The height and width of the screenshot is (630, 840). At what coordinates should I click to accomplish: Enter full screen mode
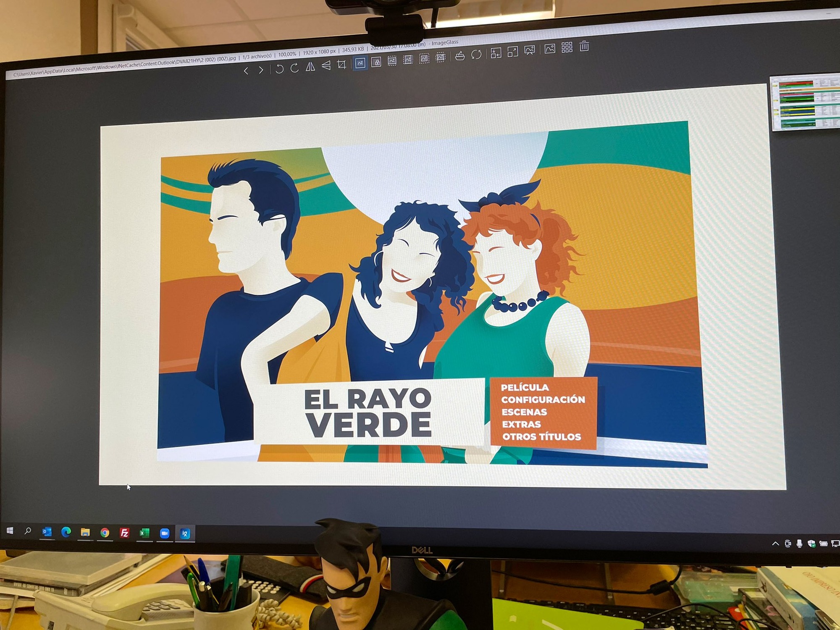[513, 52]
